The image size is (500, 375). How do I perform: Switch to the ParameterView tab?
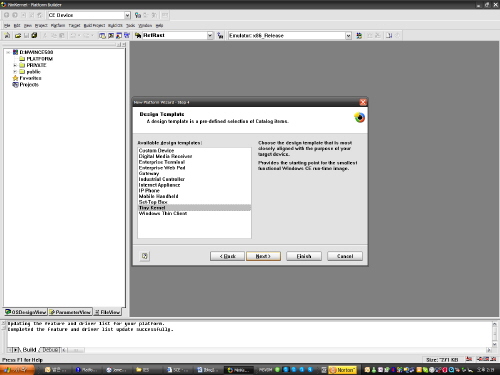click(70, 312)
